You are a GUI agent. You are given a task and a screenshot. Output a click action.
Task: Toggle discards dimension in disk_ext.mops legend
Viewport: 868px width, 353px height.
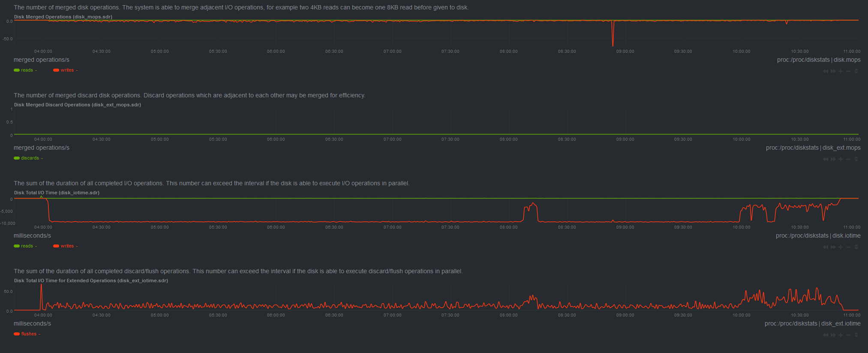coord(28,158)
